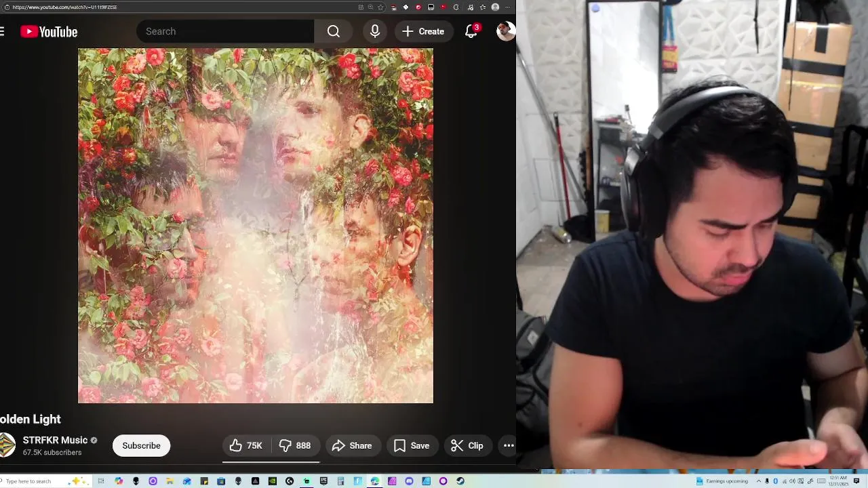Focus the YouTube search box
The width and height of the screenshot is (868, 488).
(x=225, y=31)
